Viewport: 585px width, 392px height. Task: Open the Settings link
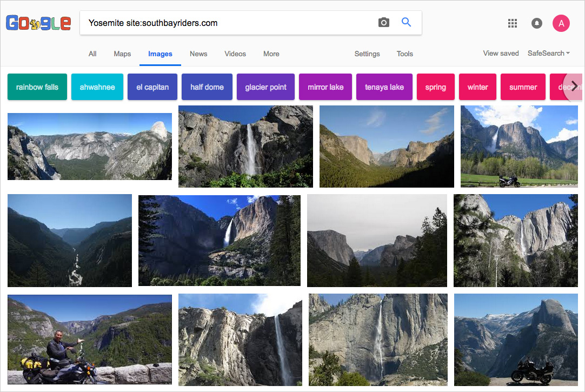[367, 54]
